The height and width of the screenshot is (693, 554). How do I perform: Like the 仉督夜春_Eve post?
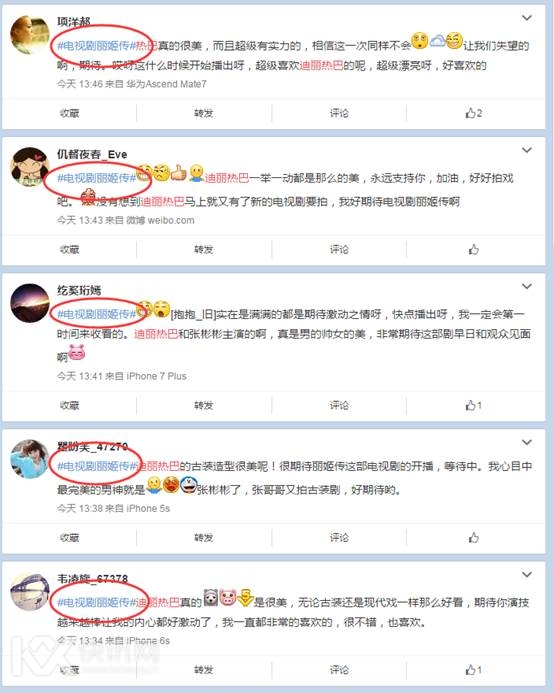(474, 249)
